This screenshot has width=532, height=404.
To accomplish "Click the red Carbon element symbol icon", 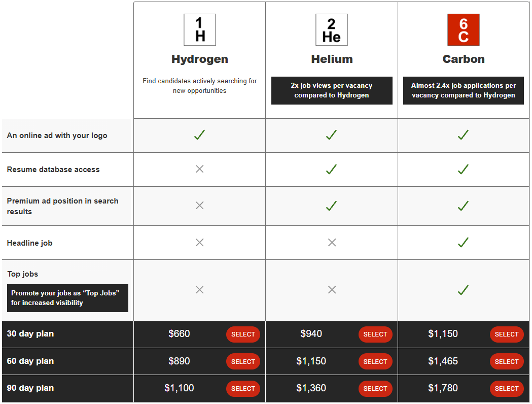I will point(463,29).
